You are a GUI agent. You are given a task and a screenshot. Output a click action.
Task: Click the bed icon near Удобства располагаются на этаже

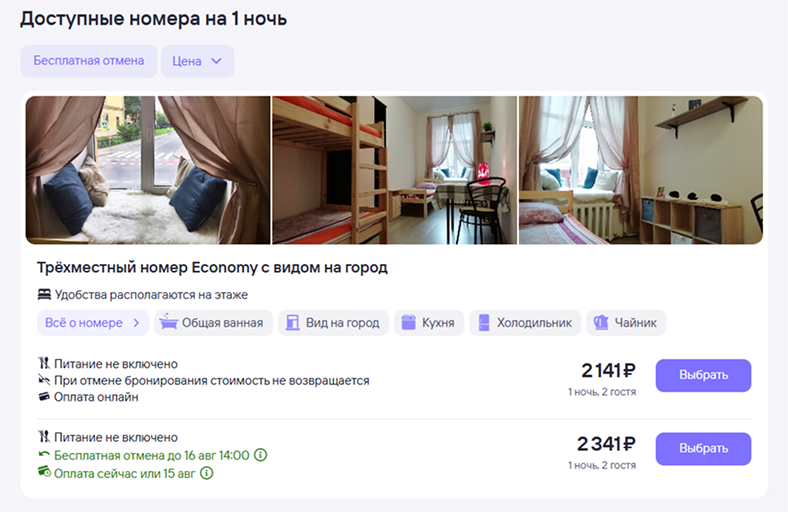(44, 294)
